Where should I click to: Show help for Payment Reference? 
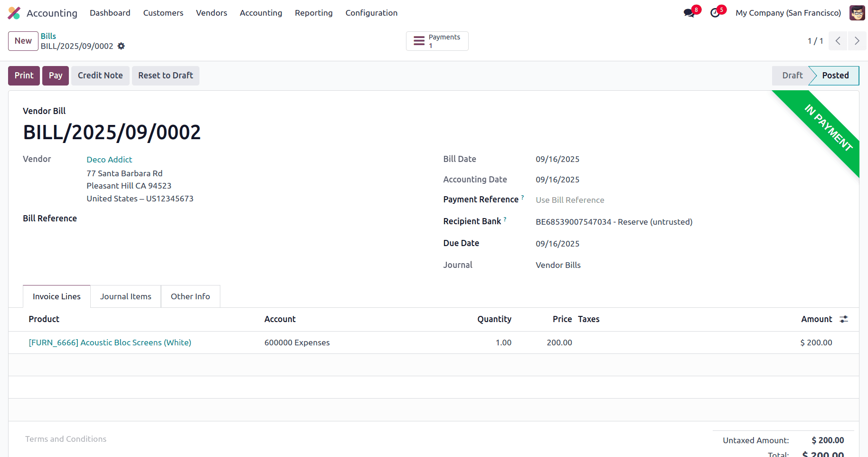pos(523,197)
